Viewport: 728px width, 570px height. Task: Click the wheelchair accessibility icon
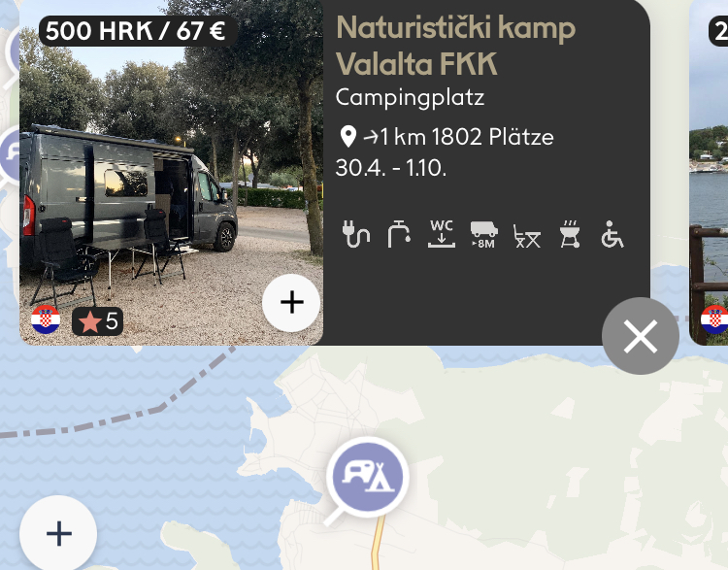coord(612,234)
